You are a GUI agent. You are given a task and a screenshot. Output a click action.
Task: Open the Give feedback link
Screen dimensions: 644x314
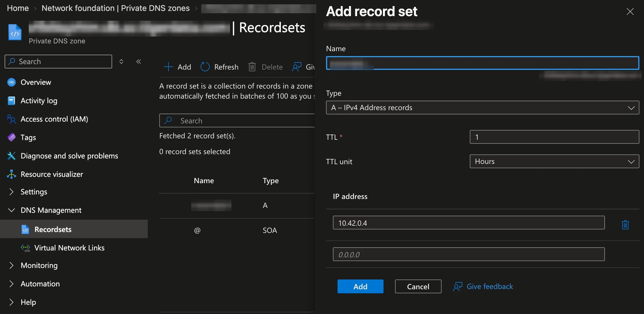(490, 286)
